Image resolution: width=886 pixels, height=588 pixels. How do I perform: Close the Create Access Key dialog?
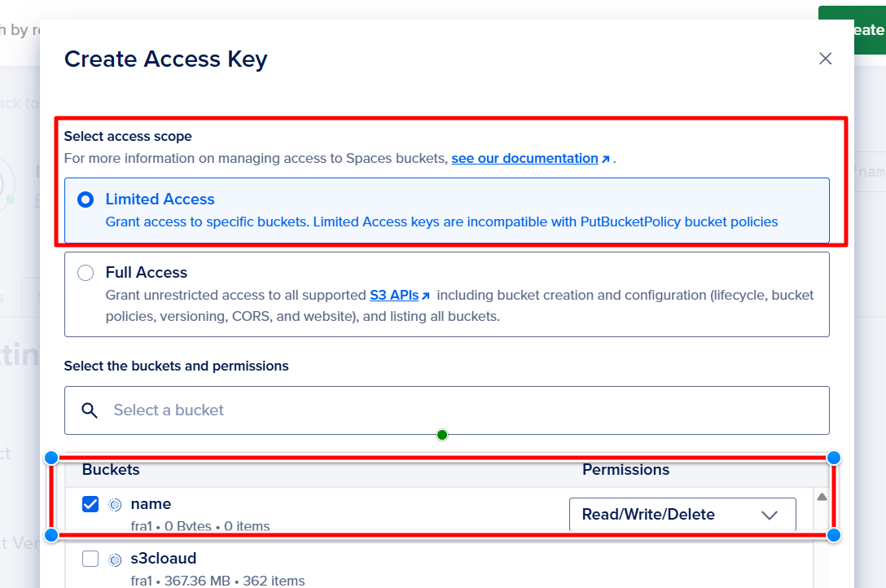(x=825, y=59)
